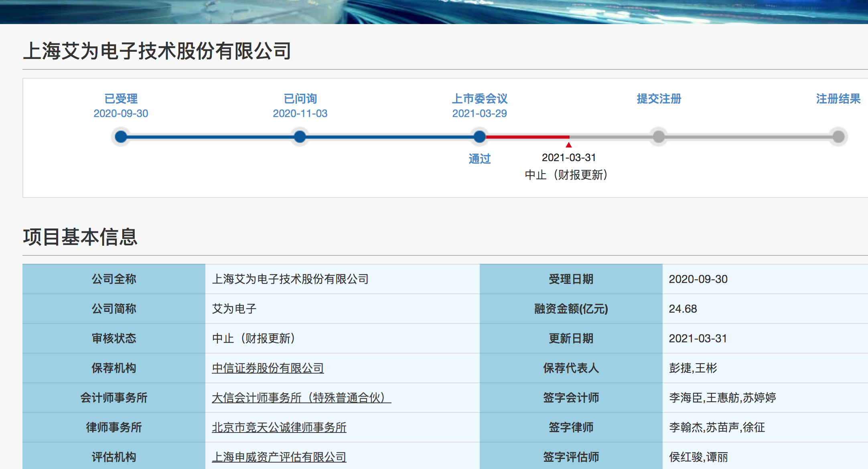The height and width of the screenshot is (469, 868).
Task: Click the gray 注册结果 timeline node
Action: pyautogui.click(x=838, y=137)
